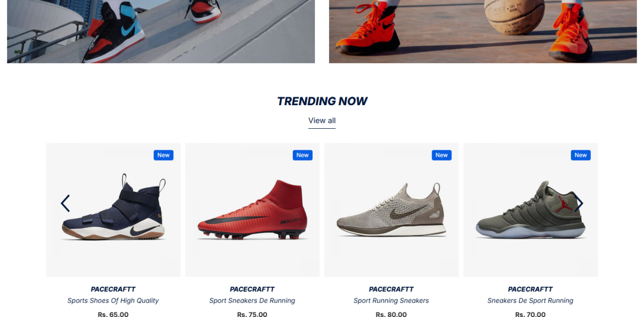This screenshot has width=644, height=317.
Task: Open Sport Sneakers De Running product
Action: point(252,300)
